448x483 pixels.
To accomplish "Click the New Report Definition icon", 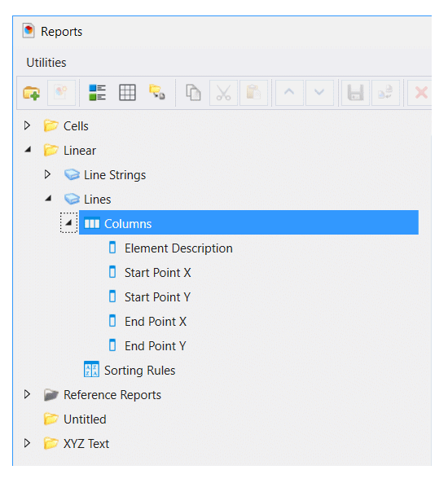I will (x=61, y=93).
